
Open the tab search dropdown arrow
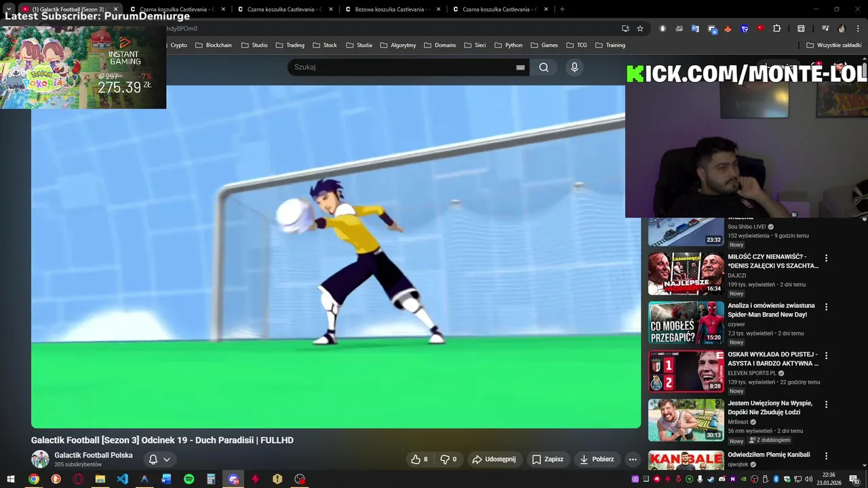point(9,9)
